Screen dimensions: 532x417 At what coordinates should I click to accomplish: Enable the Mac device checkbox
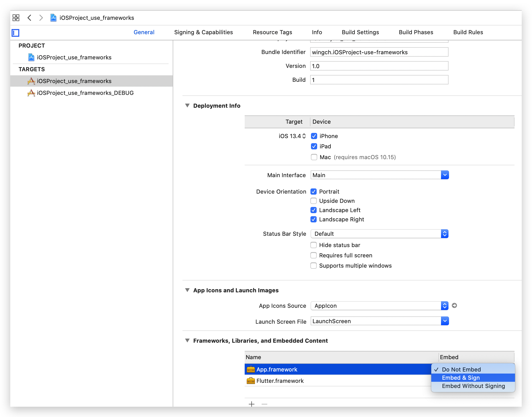point(314,157)
